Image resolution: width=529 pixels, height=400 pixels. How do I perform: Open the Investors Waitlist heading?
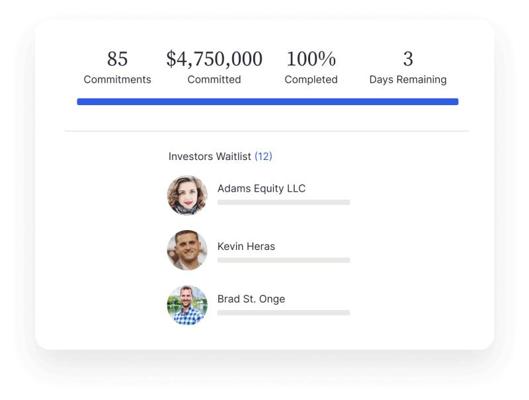coord(210,156)
